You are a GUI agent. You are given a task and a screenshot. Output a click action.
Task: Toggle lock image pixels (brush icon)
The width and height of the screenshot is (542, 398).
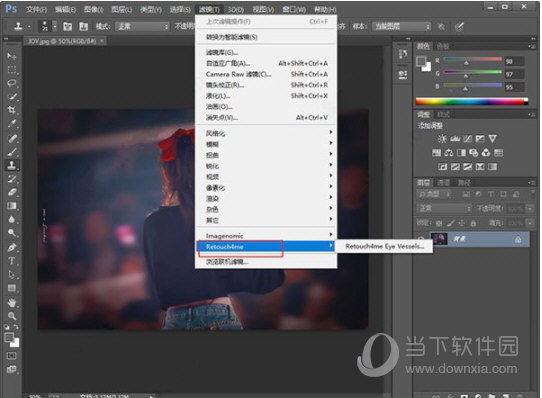[450, 223]
